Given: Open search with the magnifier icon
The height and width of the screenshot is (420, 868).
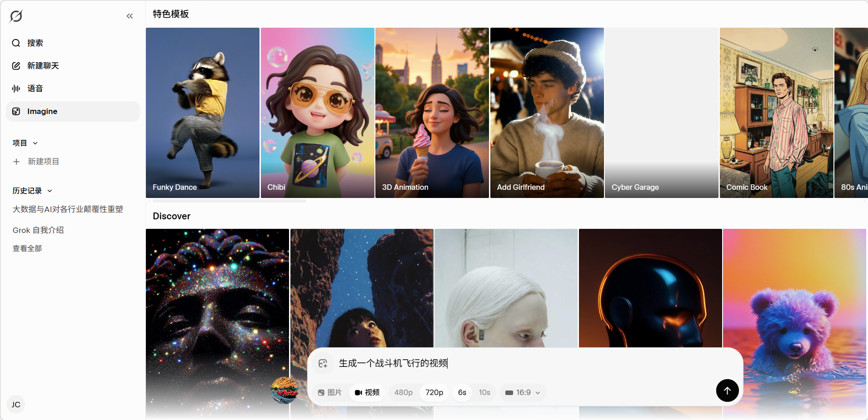Looking at the screenshot, I should [16, 43].
